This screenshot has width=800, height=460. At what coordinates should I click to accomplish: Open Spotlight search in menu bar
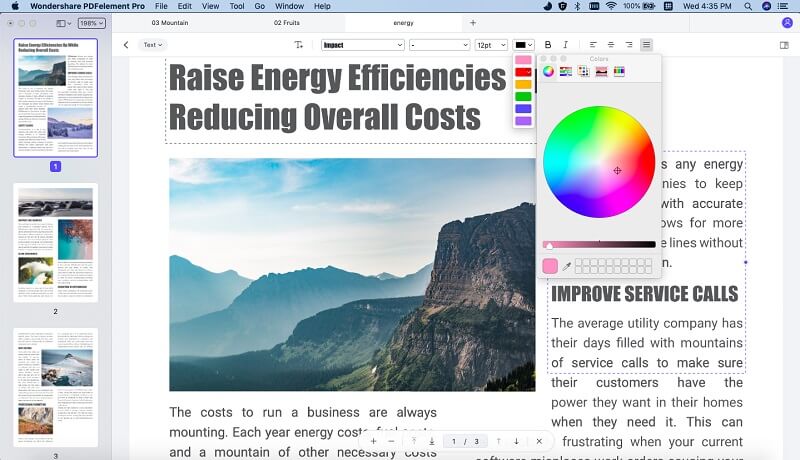click(748, 6)
